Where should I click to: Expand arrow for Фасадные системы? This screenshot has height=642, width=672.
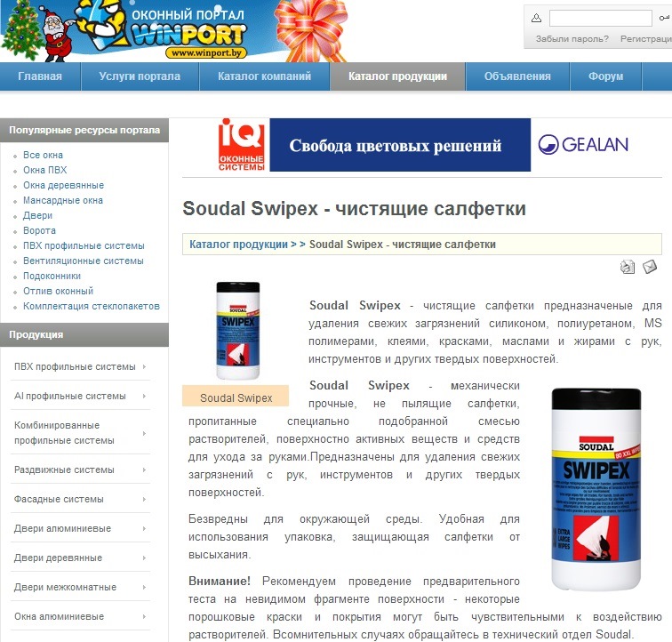(144, 499)
